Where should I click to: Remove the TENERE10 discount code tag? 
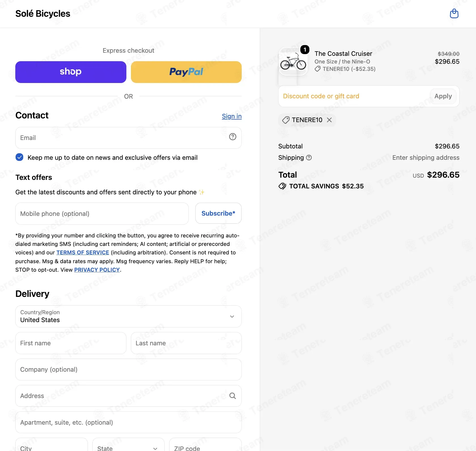click(329, 120)
